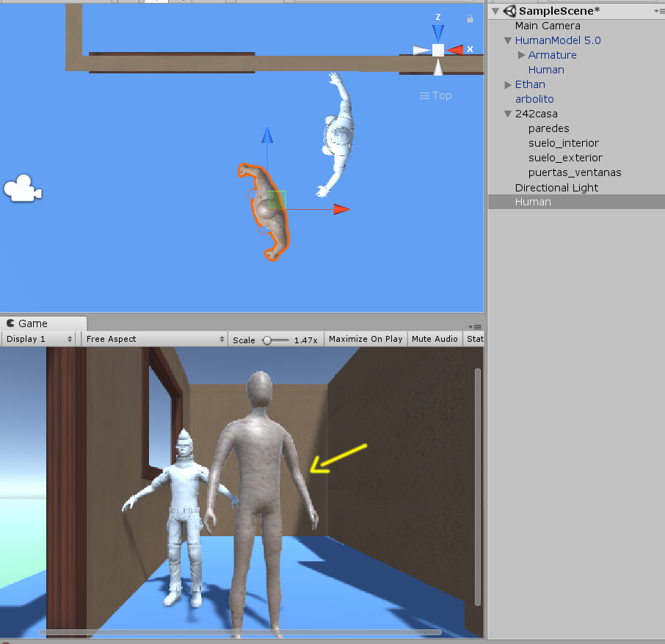The image size is (665, 644).
Task: Click the Unity logo beside SampleScene
Action: pos(509,11)
